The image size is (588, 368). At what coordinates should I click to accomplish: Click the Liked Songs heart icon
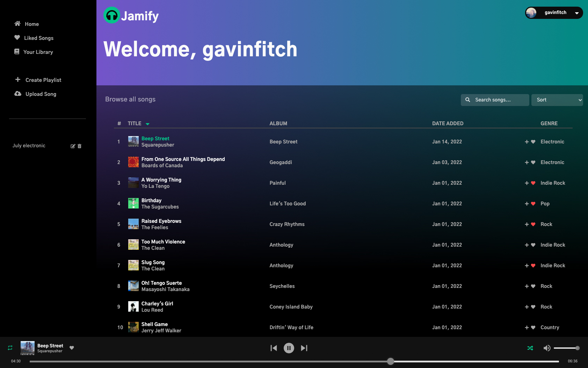click(17, 37)
